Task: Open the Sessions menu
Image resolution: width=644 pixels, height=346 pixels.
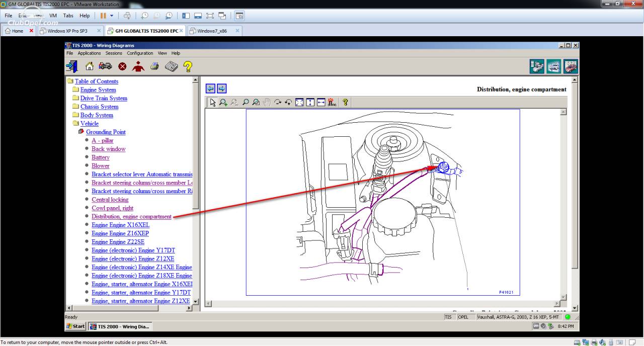Action: coord(114,53)
